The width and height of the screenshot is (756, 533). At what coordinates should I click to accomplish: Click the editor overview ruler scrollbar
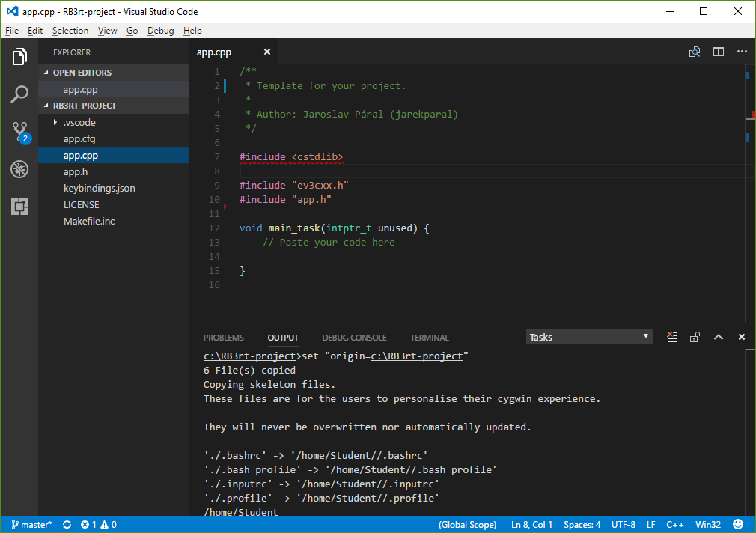pyautogui.click(x=750, y=193)
